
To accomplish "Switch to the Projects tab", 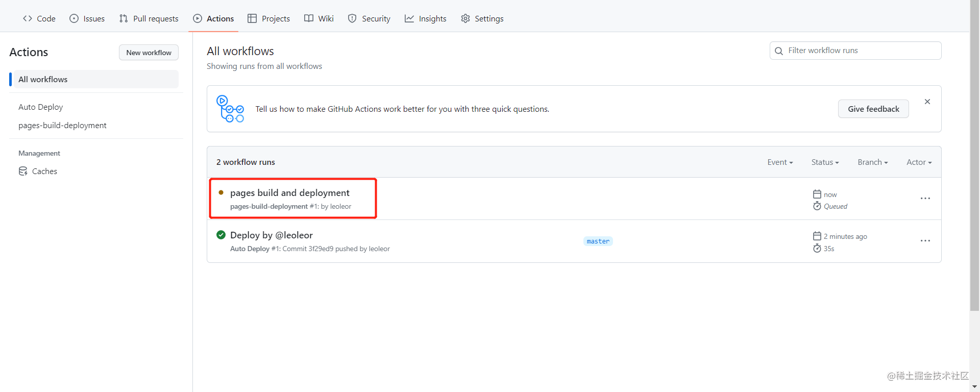I will coord(269,18).
